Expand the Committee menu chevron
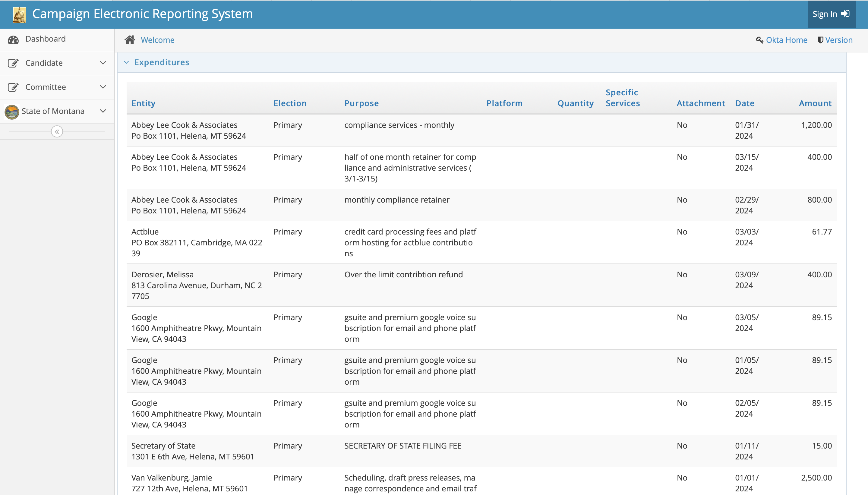The image size is (868, 495). click(x=103, y=87)
